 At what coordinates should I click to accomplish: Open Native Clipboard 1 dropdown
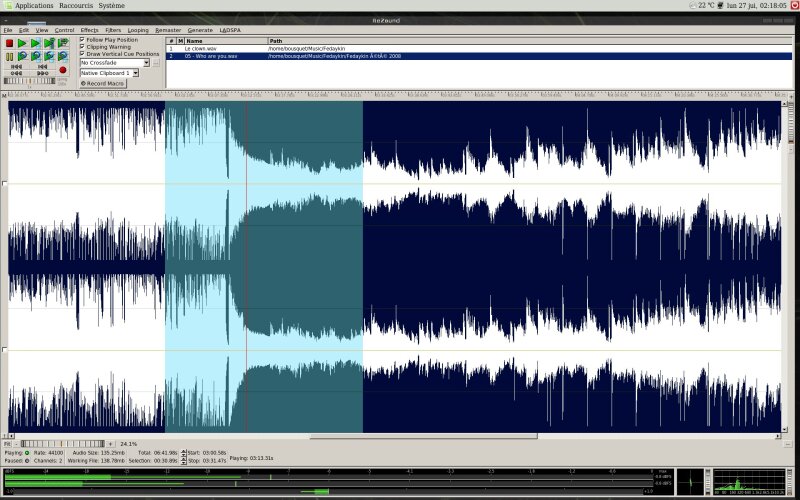[109, 73]
